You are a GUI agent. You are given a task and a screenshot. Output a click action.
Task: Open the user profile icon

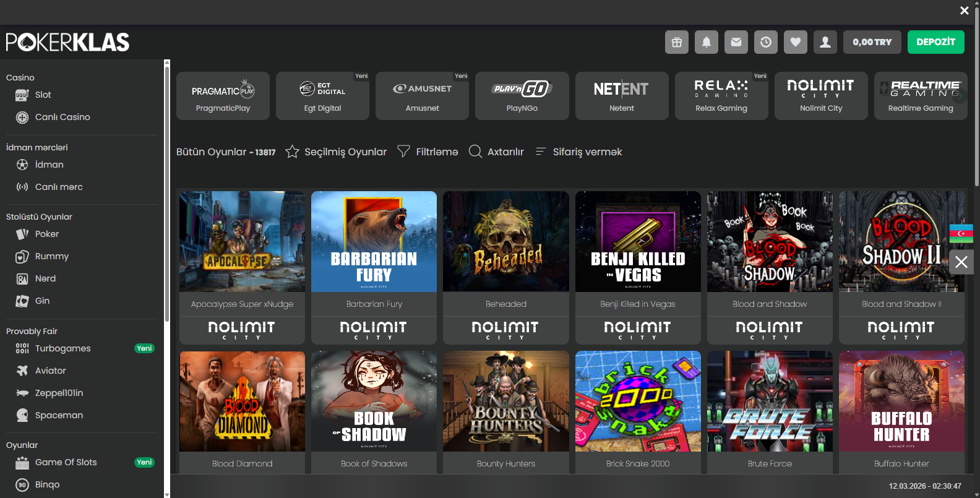click(825, 42)
